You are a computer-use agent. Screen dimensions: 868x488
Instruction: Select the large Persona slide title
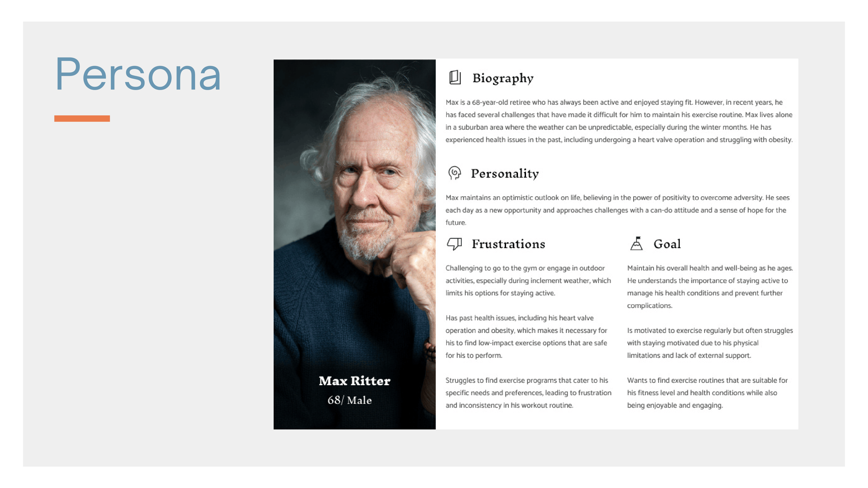click(x=138, y=74)
